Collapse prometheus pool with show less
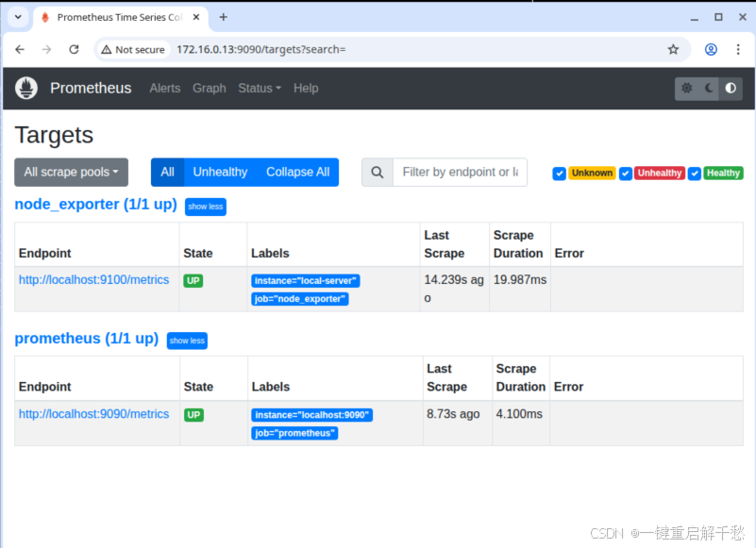 187,340
